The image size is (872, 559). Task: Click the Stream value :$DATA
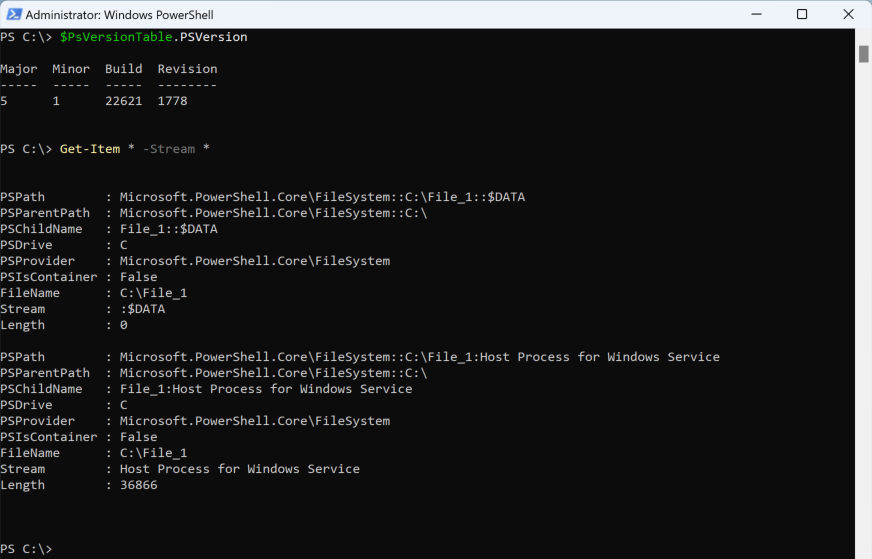coord(142,309)
